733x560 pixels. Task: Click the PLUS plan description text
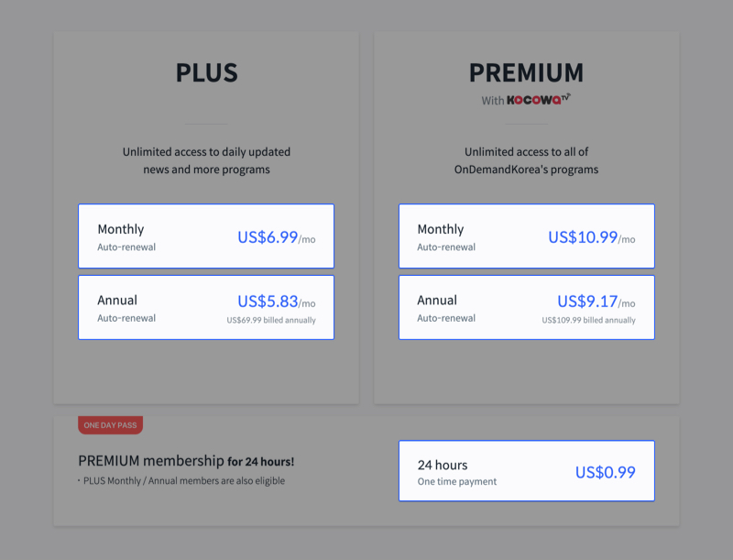(207, 160)
